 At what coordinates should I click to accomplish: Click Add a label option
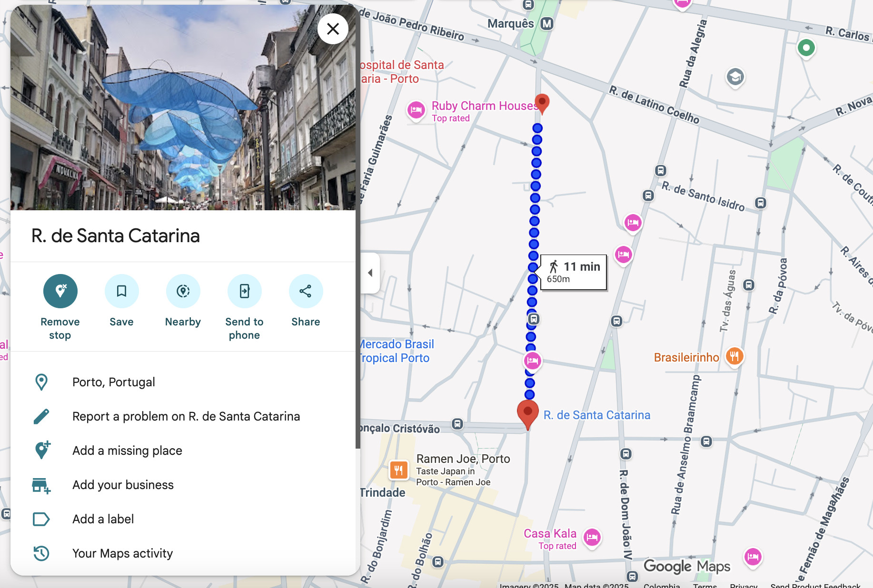pos(103,519)
